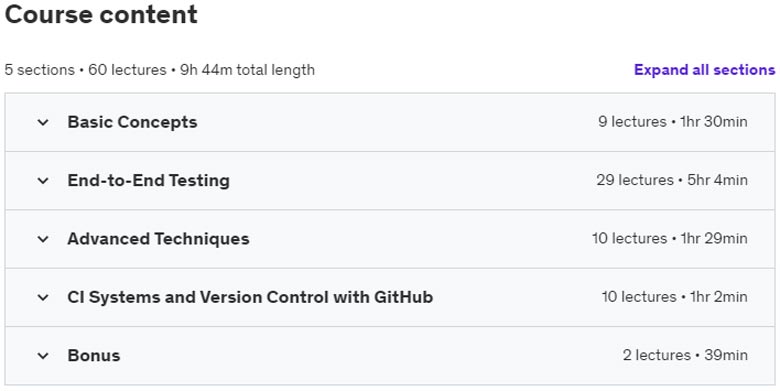The image size is (780, 391).
Task: Click the 29 lectures 5hr 4min label
Action: pyautogui.click(x=672, y=180)
